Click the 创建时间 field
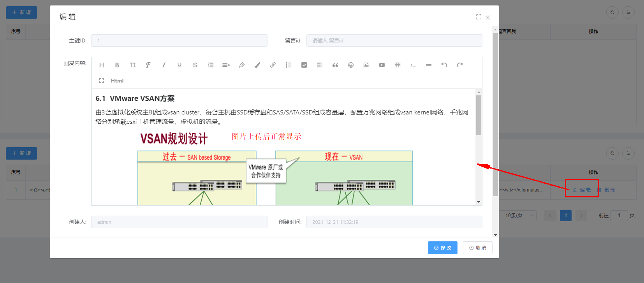Image resolution: width=644 pixels, height=283 pixels. [394, 222]
